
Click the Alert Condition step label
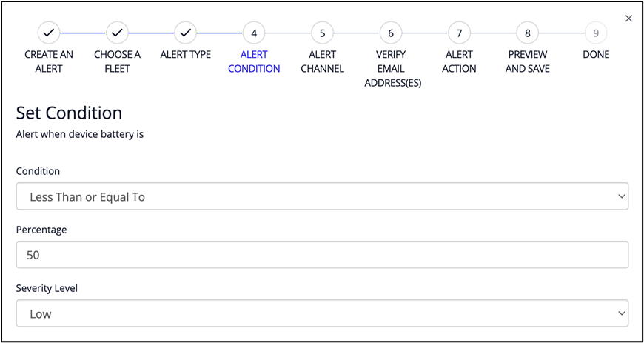point(254,61)
